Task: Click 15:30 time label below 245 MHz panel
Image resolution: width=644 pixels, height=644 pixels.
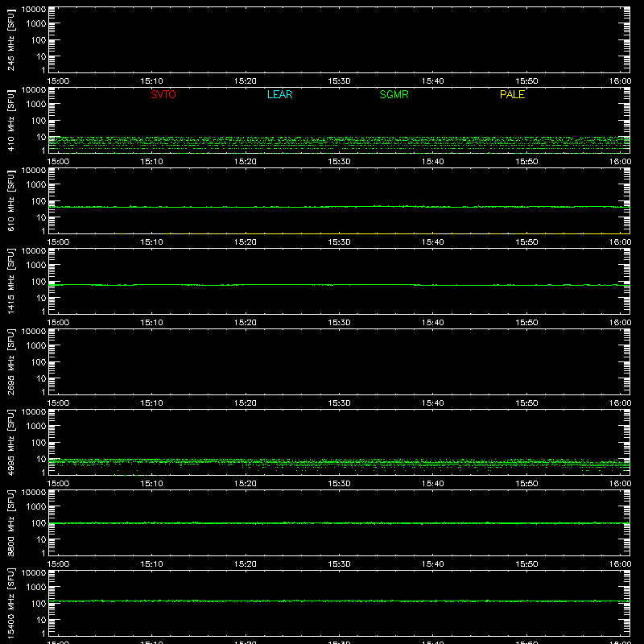Action: 339,81
